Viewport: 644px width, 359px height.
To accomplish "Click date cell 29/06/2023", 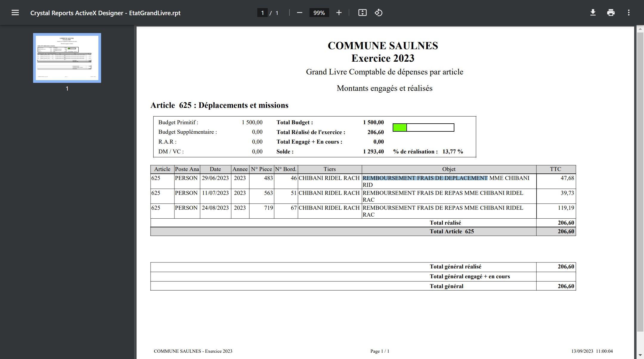I will [x=215, y=178].
